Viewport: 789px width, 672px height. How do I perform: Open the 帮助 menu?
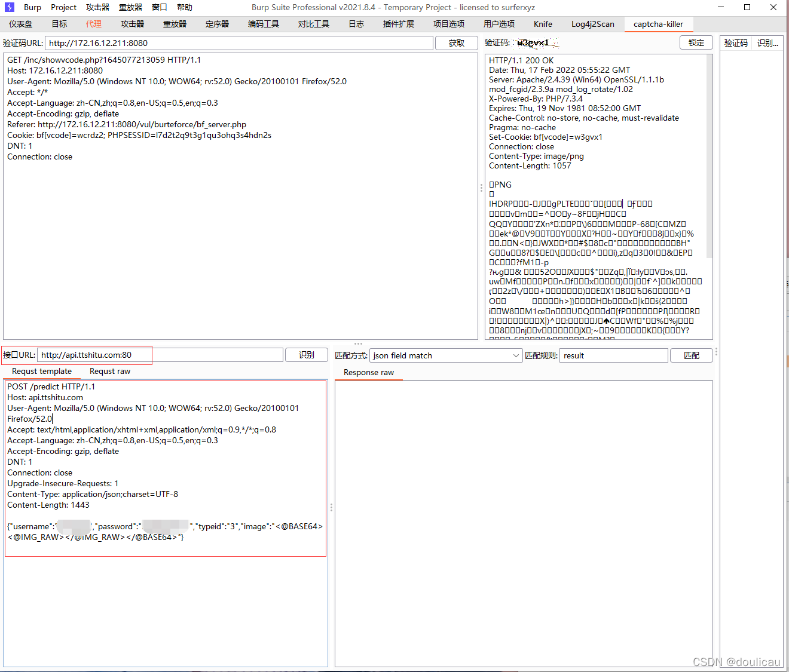185,7
